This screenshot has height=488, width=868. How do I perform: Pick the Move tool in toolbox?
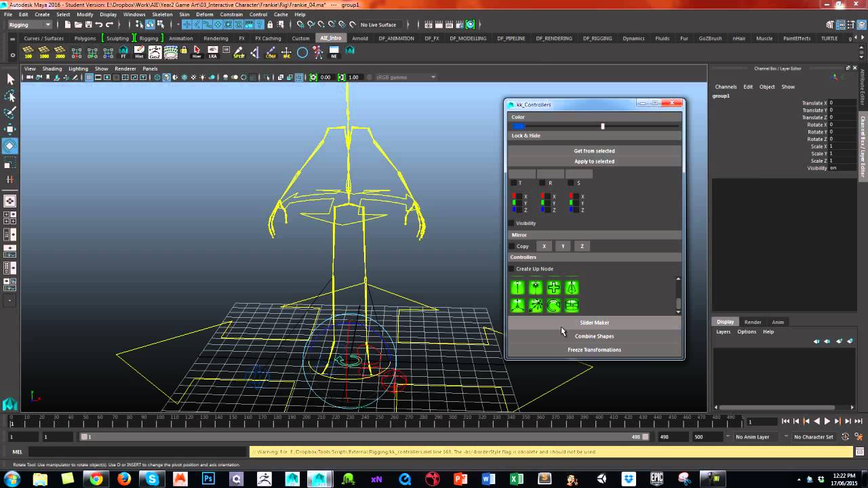pos(10,129)
